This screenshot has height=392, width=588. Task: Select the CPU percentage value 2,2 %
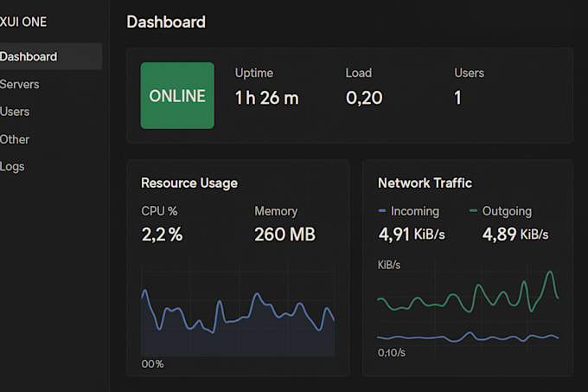tap(162, 235)
